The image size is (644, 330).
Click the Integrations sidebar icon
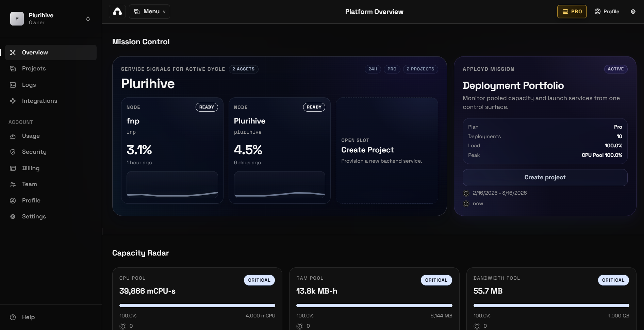point(13,101)
